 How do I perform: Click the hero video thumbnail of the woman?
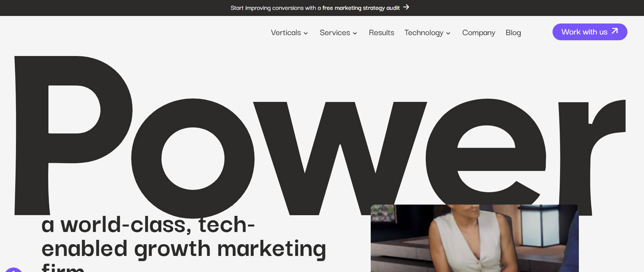475,238
